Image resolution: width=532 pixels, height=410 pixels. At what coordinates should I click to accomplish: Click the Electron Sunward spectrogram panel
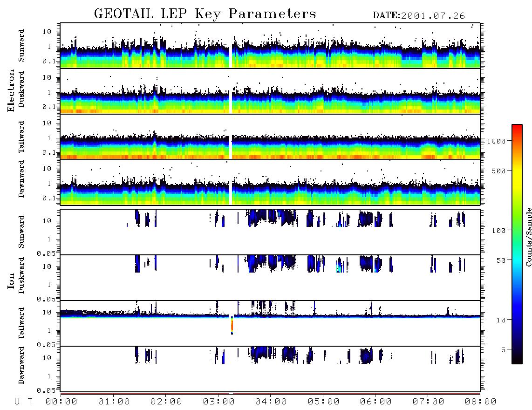click(x=270, y=46)
